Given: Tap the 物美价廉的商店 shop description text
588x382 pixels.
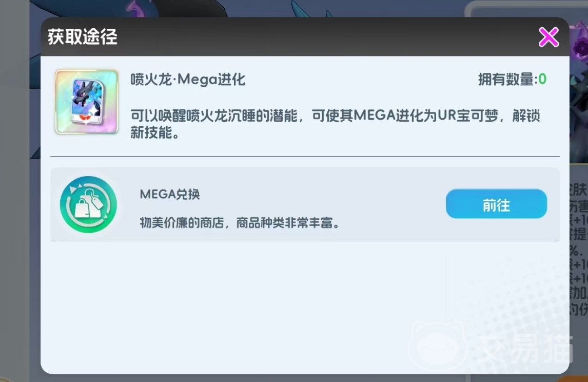Looking at the screenshot, I should tap(240, 223).
